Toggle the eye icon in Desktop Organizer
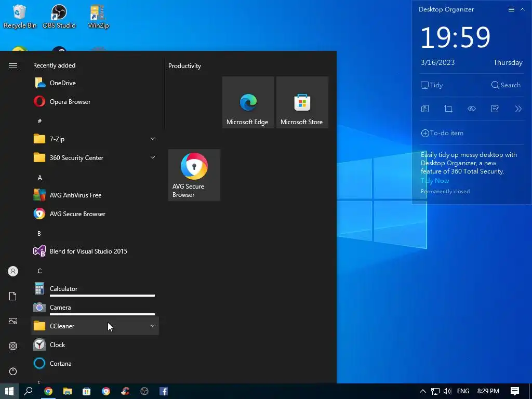 pos(472,109)
